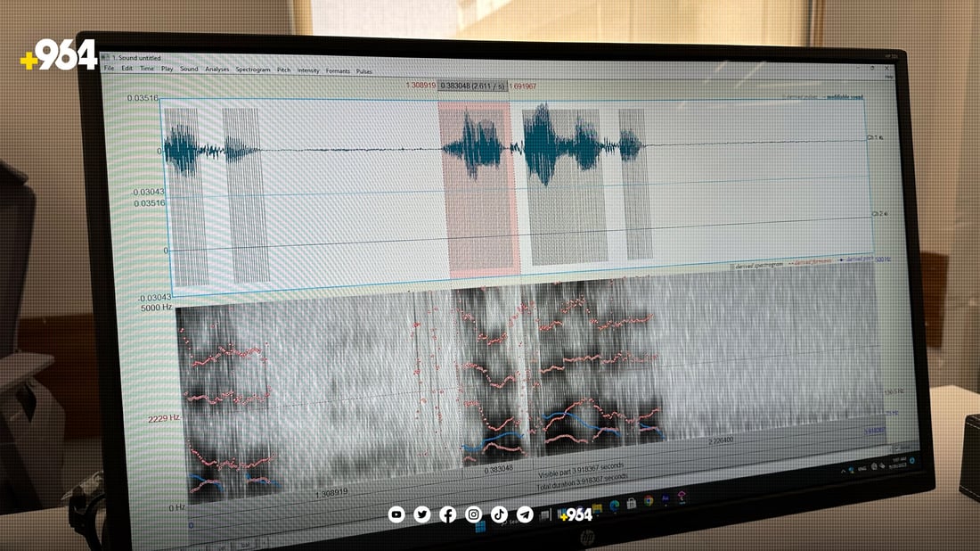Open the Windows Start menu
The image size is (980, 551).
pos(480,527)
